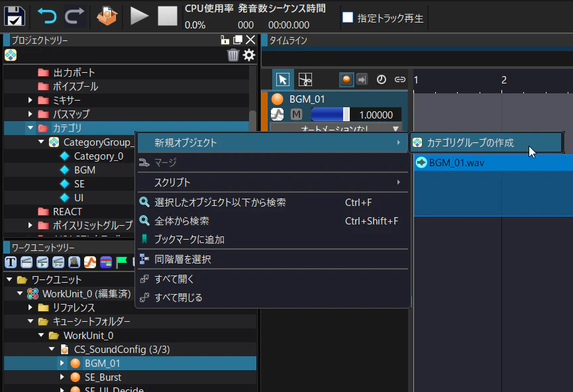The image size is (573, 392).
Task: Toggle the orange ball button in timeline toolbar
Action: (346, 79)
